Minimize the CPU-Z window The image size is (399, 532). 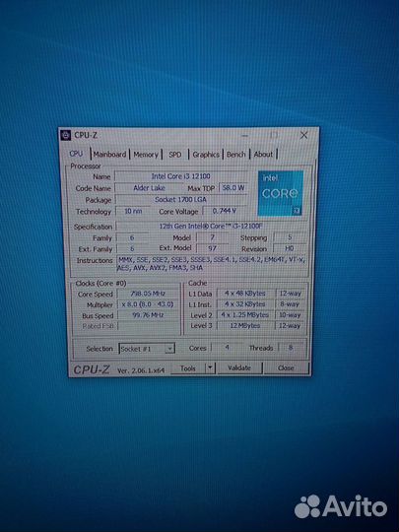[245, 135]
